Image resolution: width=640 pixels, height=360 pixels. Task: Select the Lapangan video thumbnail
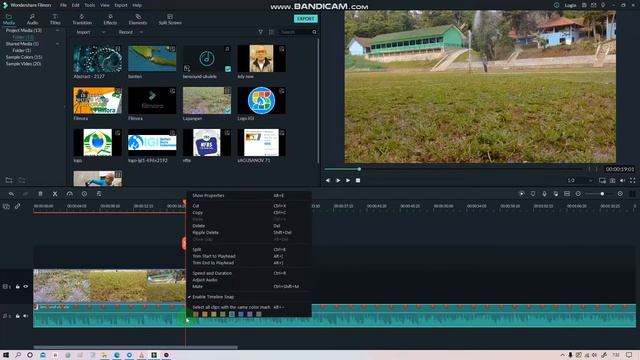tap(207, 100)
